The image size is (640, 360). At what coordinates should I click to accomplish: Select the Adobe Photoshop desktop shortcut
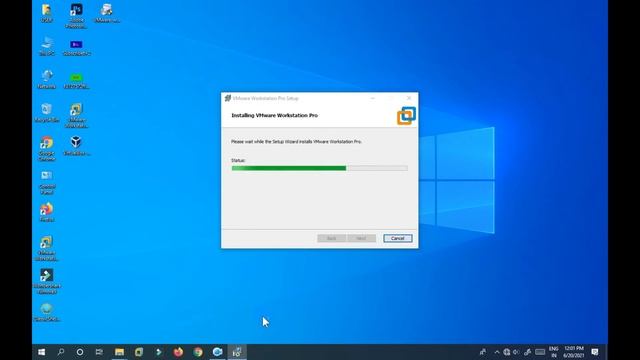point(76,16)
